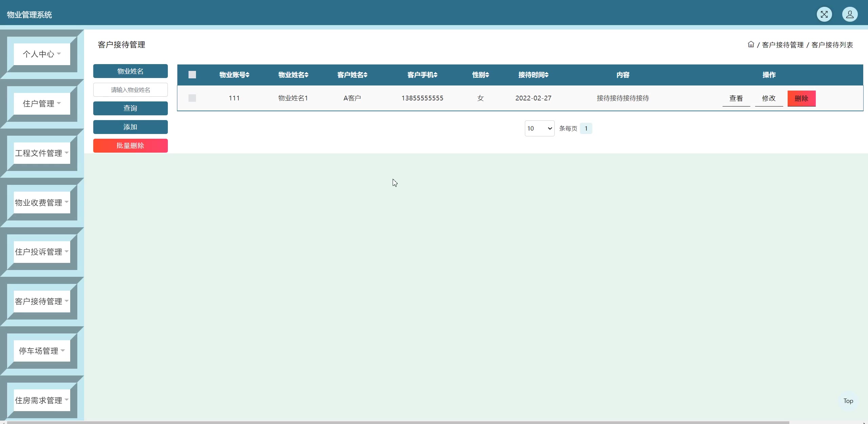868x424 pixels.
Task: Click the red 删除 button in the row
Action: [801, 98]
